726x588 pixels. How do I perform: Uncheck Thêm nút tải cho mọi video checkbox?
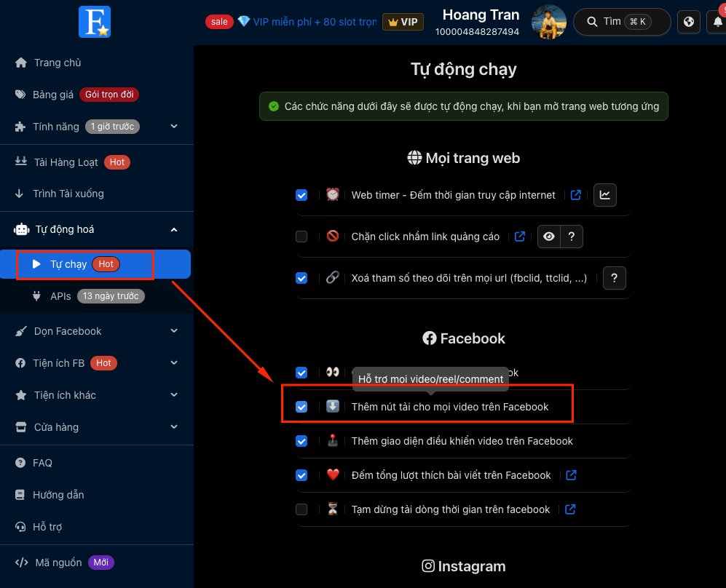(x=301, y=407)
